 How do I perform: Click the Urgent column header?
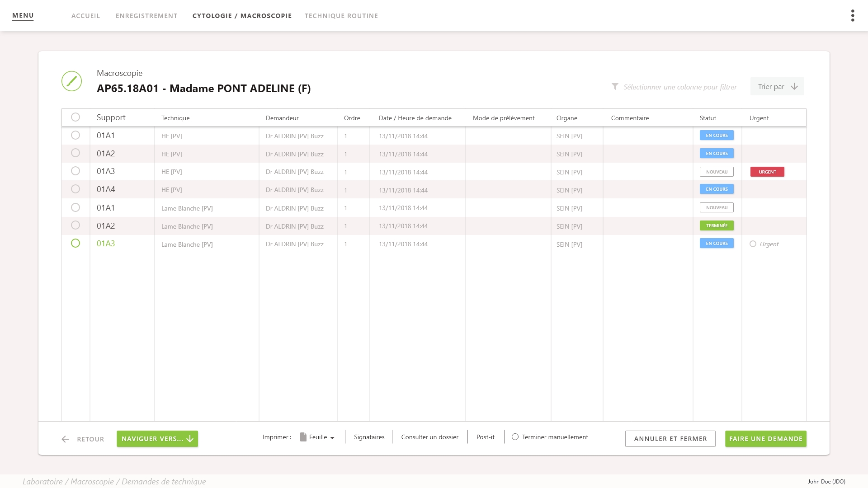[759, 118]
